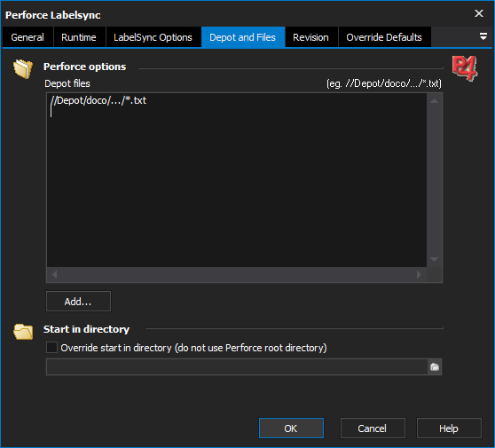Image resolution: width=495 pixels, height=448 pixels.
Task: Click the Depot files label
Action: pos(67,83)
